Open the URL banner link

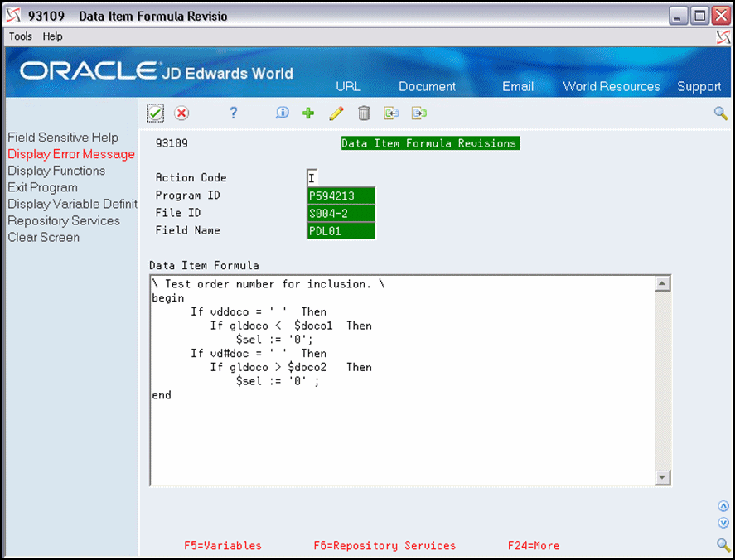point(348,86)
